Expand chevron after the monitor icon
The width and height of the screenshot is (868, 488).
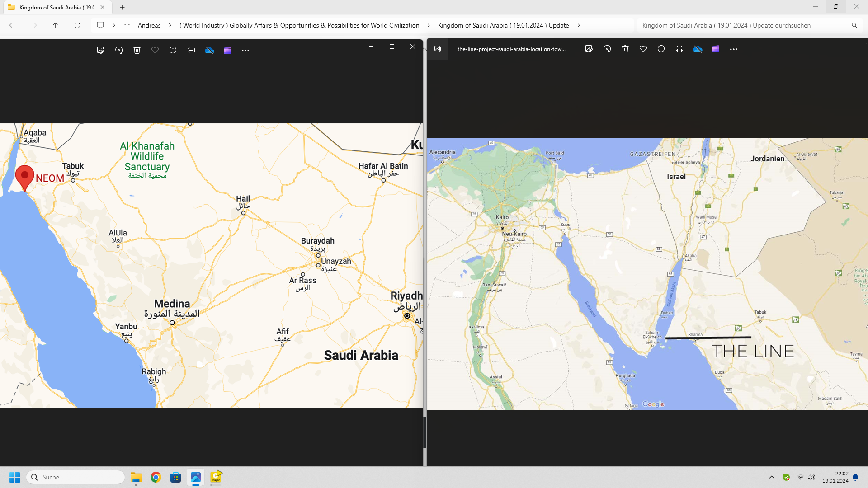(x=114, y=25)
